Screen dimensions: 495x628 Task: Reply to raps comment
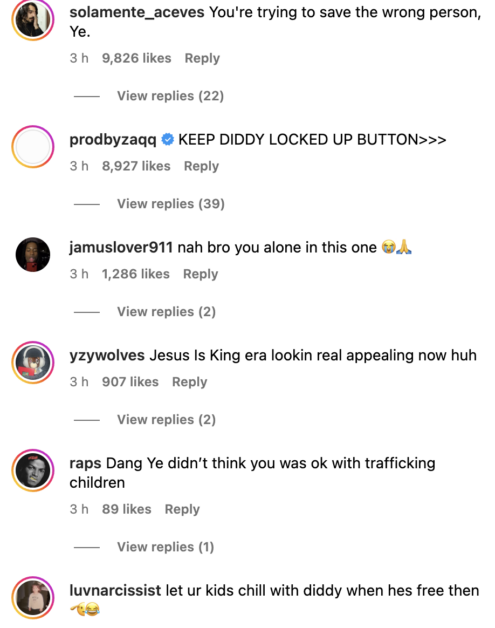(182, 509)
